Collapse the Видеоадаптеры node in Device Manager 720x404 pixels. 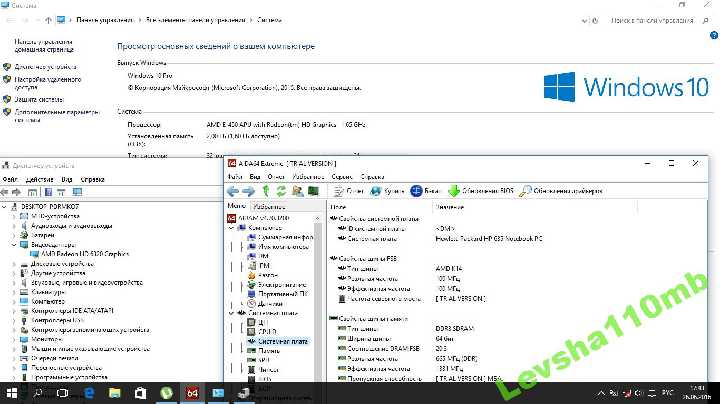[x=14, y=245]
